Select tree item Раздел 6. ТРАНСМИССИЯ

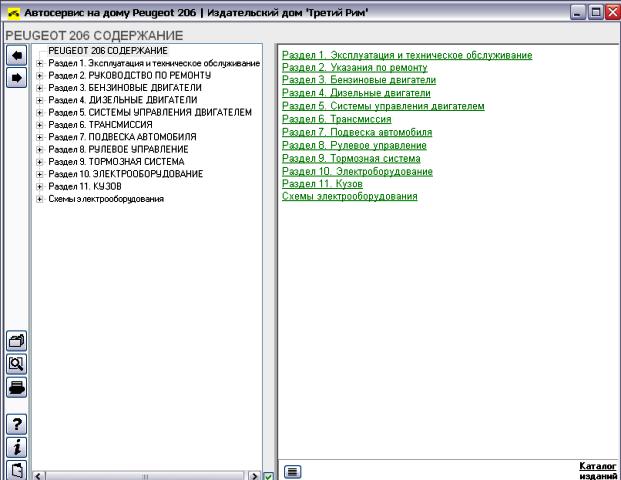point(100,125)
